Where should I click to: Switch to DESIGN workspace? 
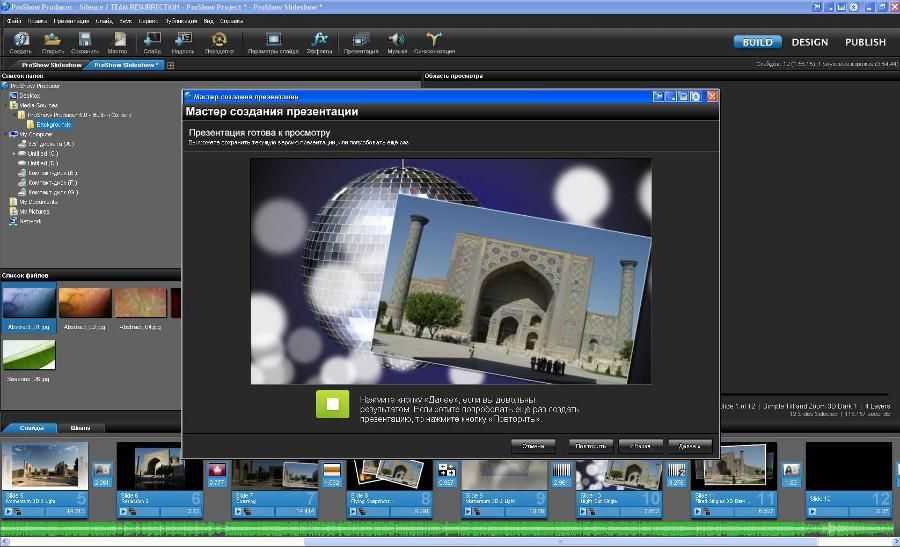809,42
